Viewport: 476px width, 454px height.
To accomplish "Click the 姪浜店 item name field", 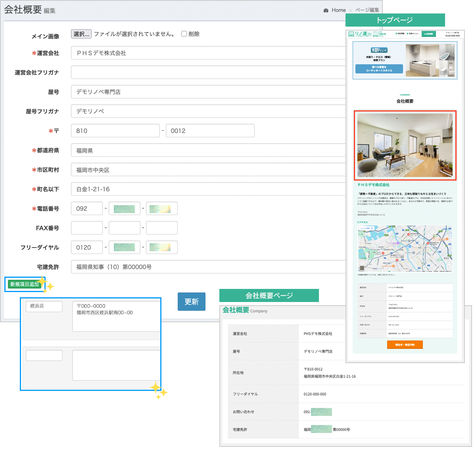I will coord(44,306).
